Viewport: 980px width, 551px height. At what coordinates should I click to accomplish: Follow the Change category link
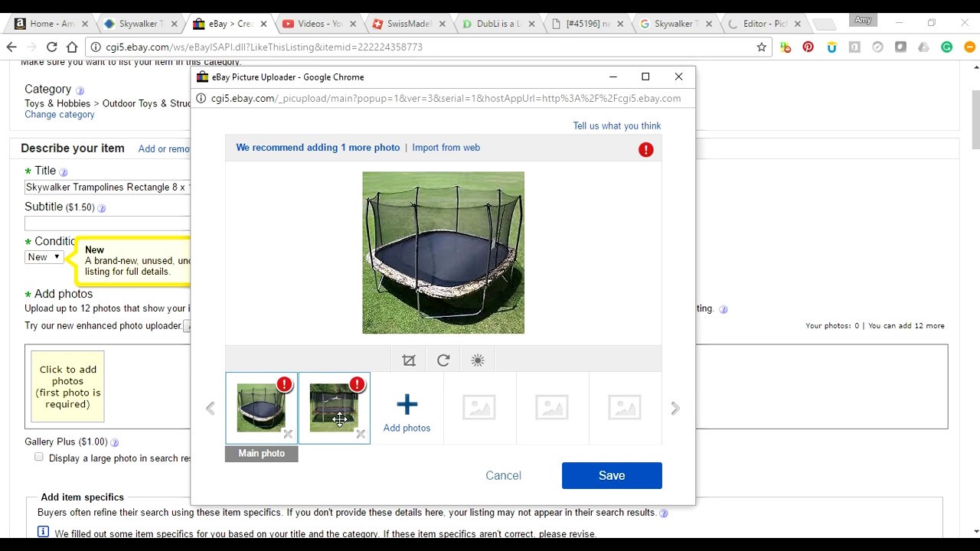pos(60,115)
